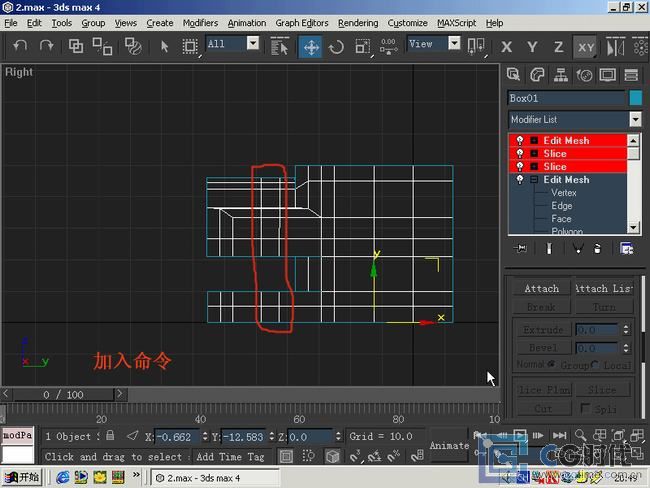Image resolution: width=650 pixels, height=488 pixels.
Task: Click the Use Pivot Point Center icon
Action: 476,46
